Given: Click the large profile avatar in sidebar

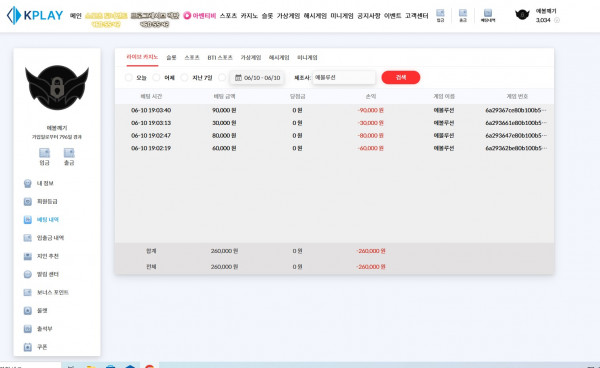Looking at the screenshot, I should 57,88.
